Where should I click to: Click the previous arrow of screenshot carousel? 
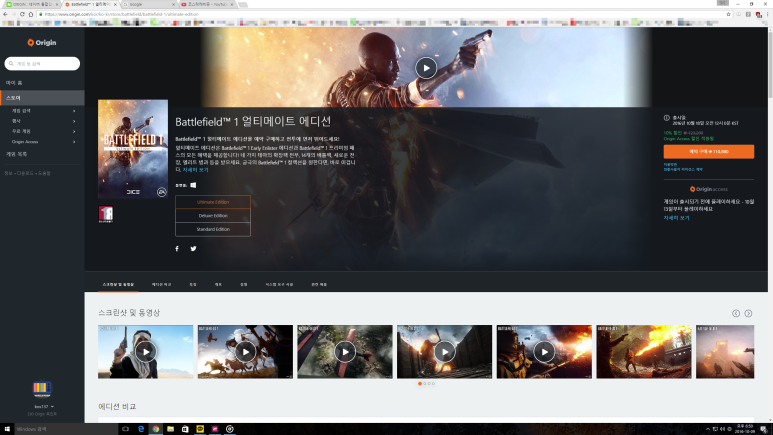click(x=736, y=314)
